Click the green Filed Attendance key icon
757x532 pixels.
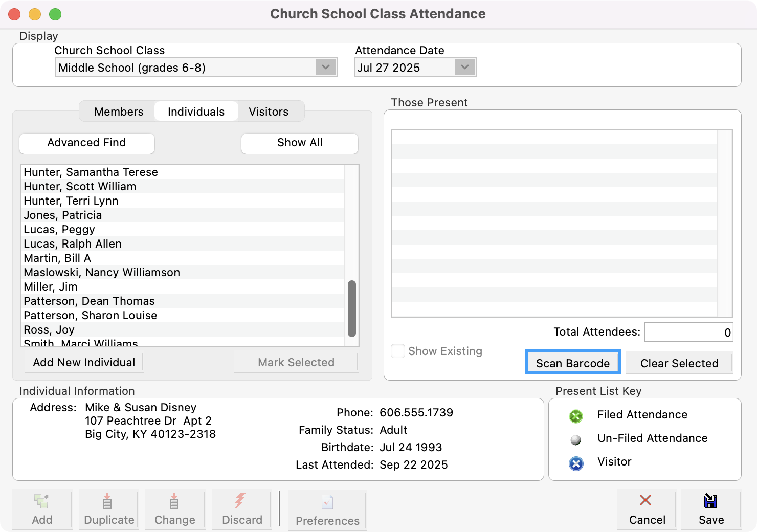[576, 416]
